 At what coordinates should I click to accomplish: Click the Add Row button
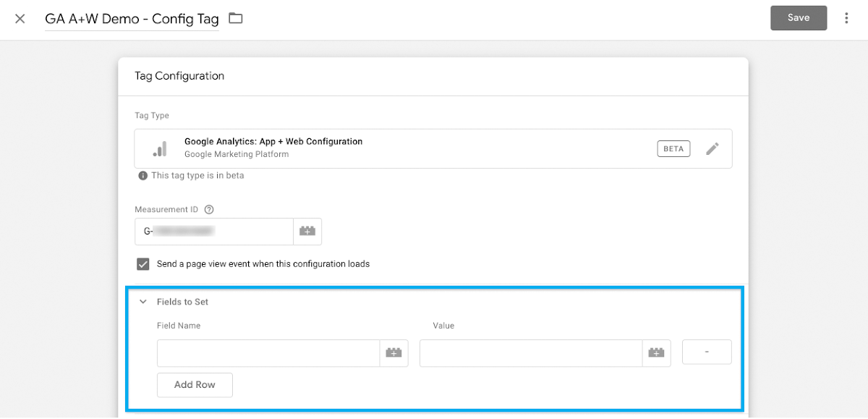click(195, 385)
